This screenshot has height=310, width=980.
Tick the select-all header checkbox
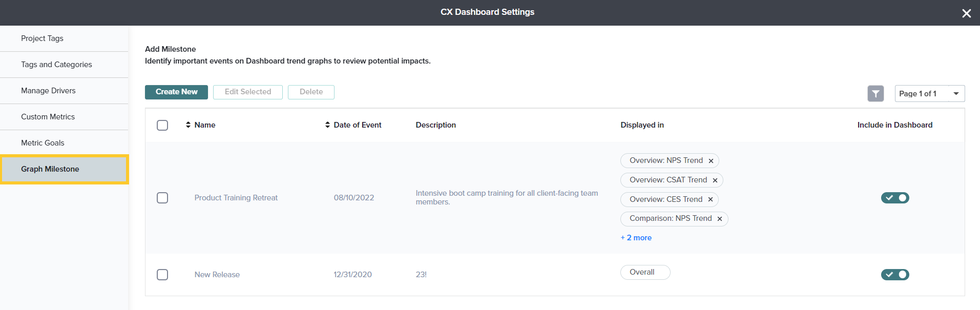[162, 126]
